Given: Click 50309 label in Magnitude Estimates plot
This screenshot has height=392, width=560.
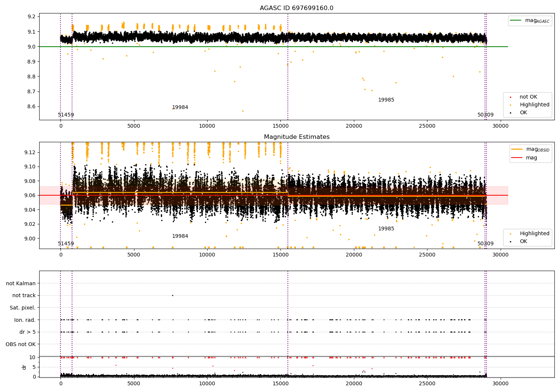Looking at the screenshot, I should tap(485, 244).
